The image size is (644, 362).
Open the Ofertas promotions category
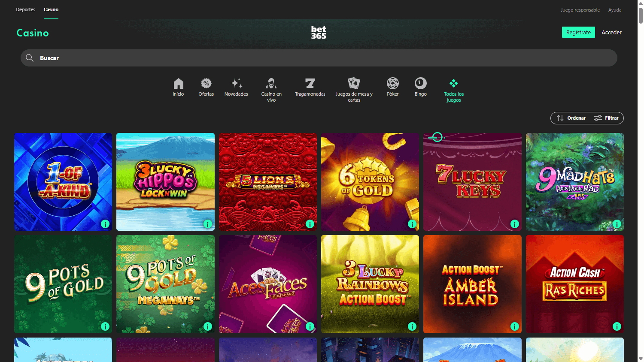tap(206, 83)
